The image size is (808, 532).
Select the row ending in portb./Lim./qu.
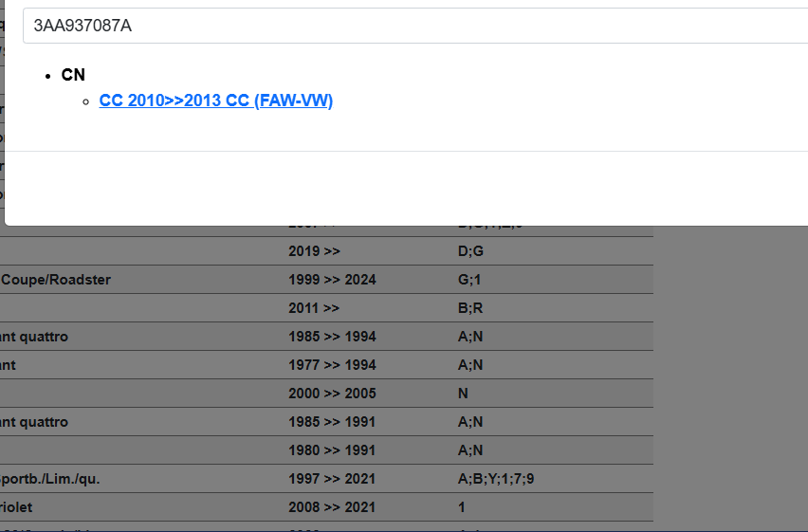tap(50, 479)
